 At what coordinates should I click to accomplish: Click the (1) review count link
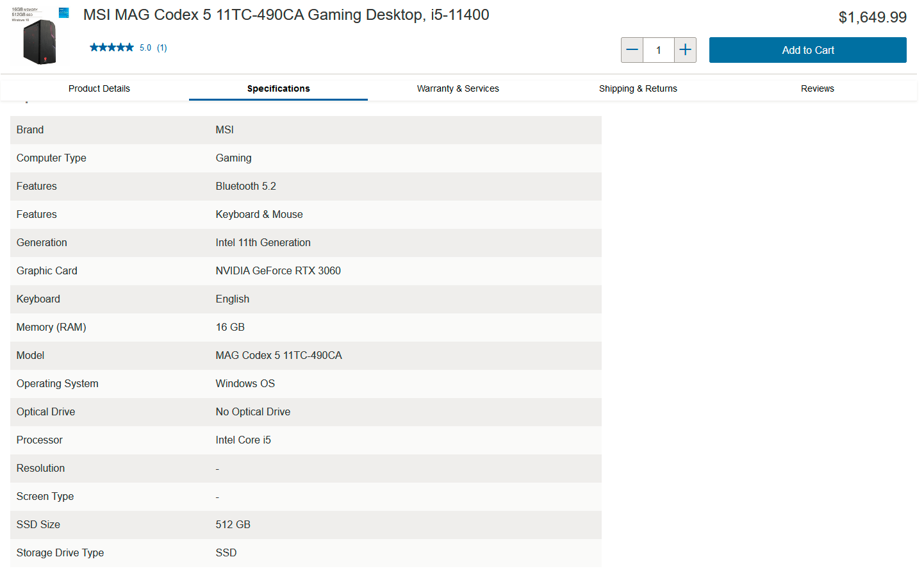tap(162, 48)
